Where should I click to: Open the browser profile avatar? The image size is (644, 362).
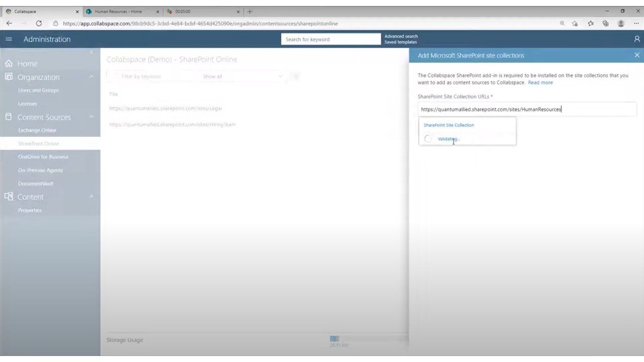click(x=621, y=24)
